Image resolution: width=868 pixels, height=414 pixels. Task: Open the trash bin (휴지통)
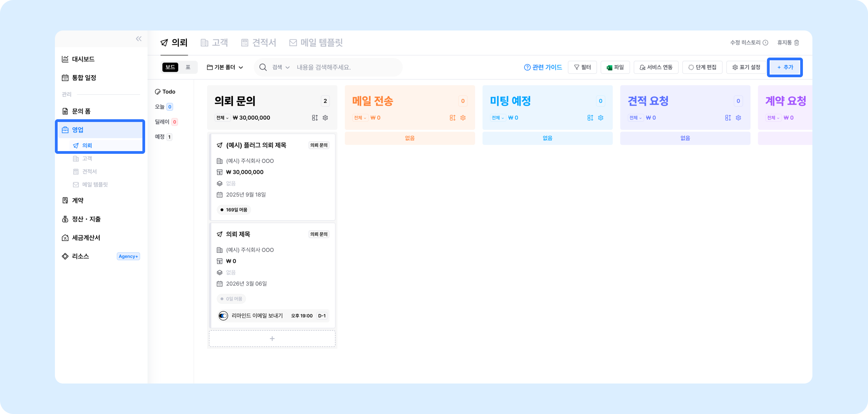[x=788, y=43]
